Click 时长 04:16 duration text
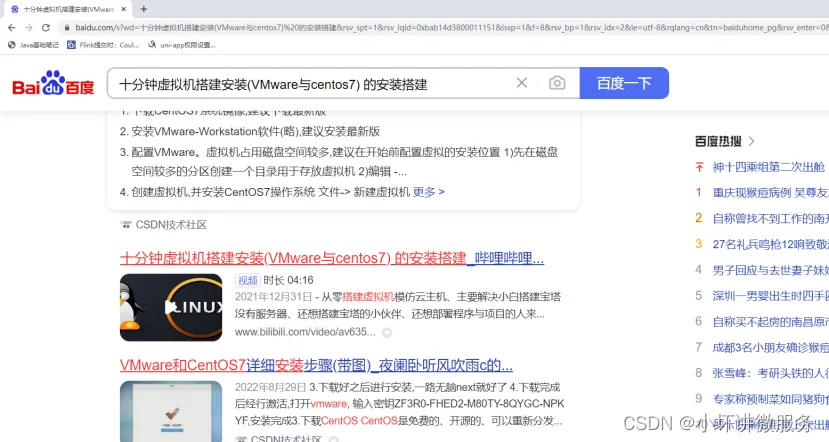This screenshot has width=829, height=442. (288, 280)
